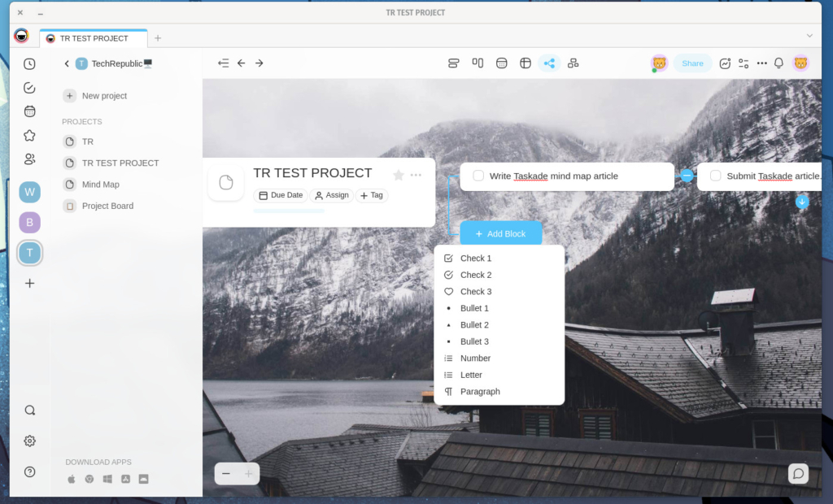Click the notifications bell icon
Viewport: 833px width, 504px height.
(x=778, y=63)
